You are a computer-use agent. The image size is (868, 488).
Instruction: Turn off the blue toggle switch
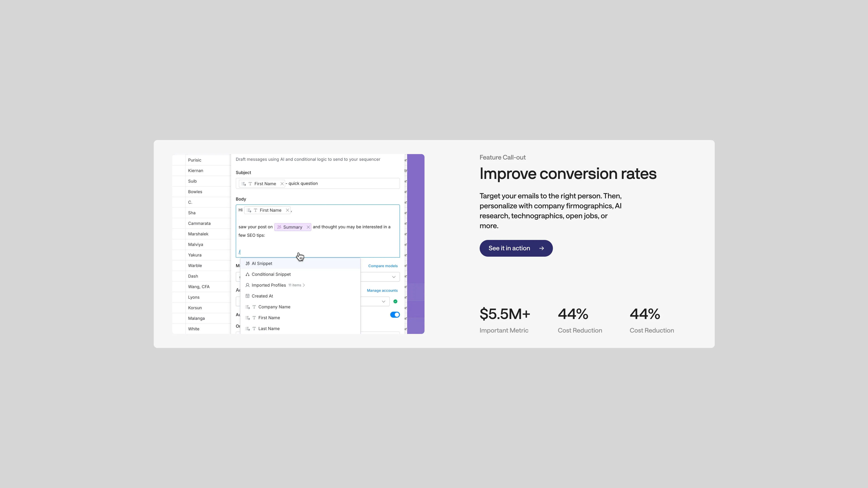[395, 314]
